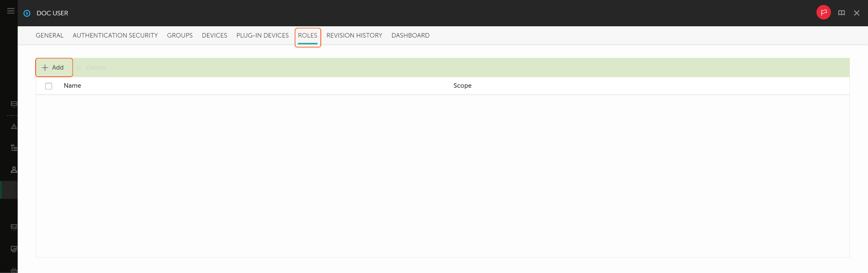
Task: Open the red flag notifications
Action: 823,13
